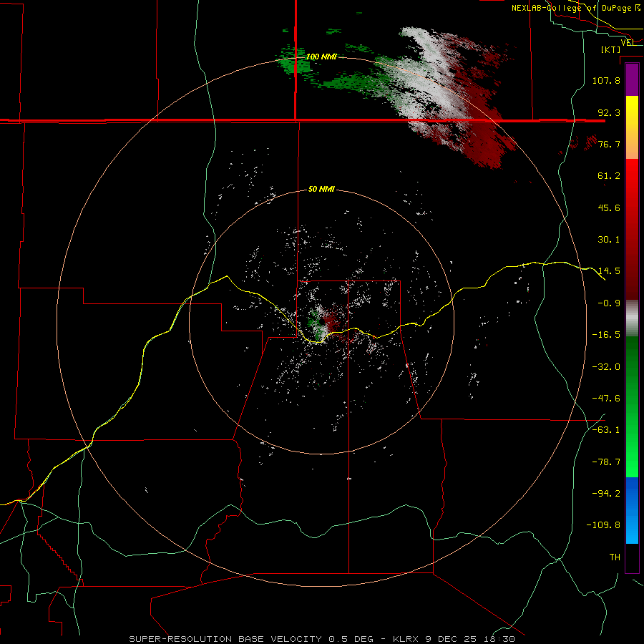
Task: Click the TH legend label
Action: click(x=615, y=557)
